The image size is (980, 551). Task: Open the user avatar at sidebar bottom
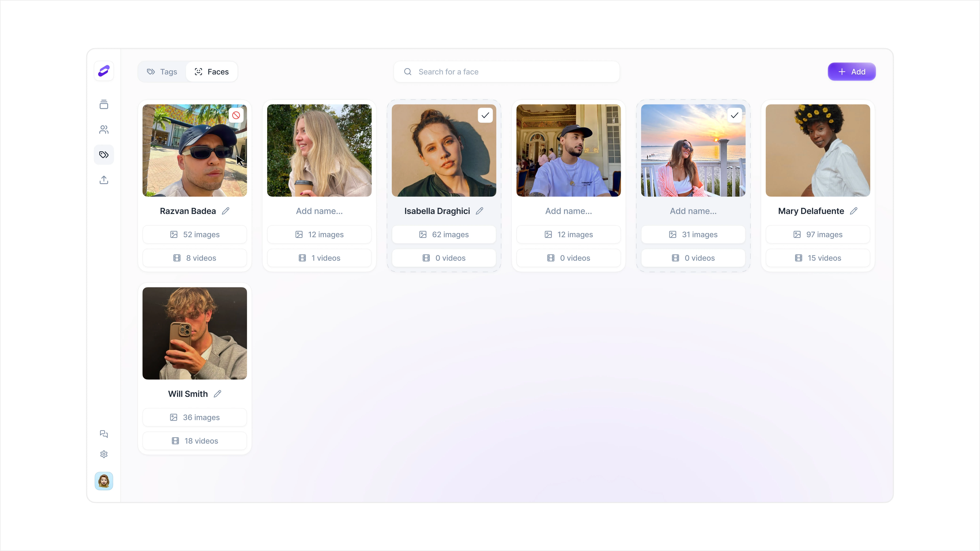tap(104, 481)
